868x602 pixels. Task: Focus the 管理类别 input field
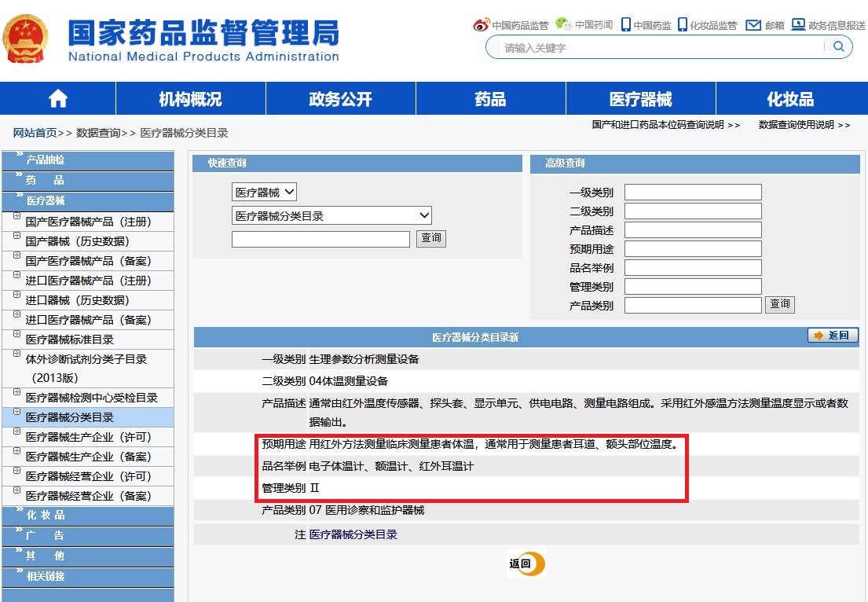point(693,286)
